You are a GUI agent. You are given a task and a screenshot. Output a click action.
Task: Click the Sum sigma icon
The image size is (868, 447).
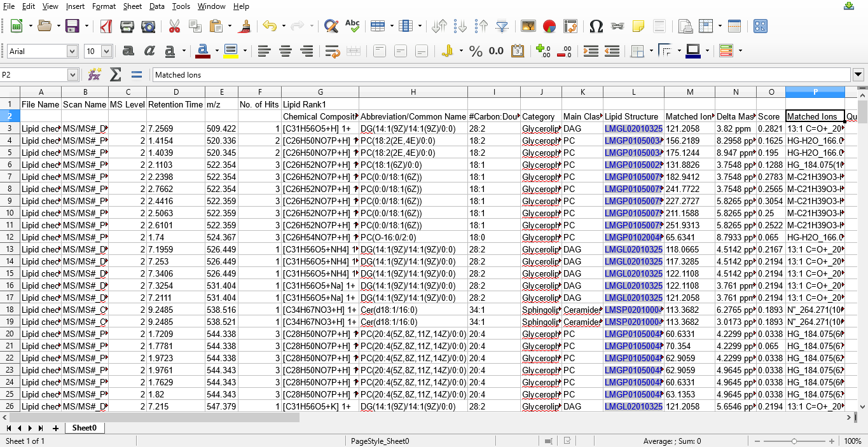[116, 74]
